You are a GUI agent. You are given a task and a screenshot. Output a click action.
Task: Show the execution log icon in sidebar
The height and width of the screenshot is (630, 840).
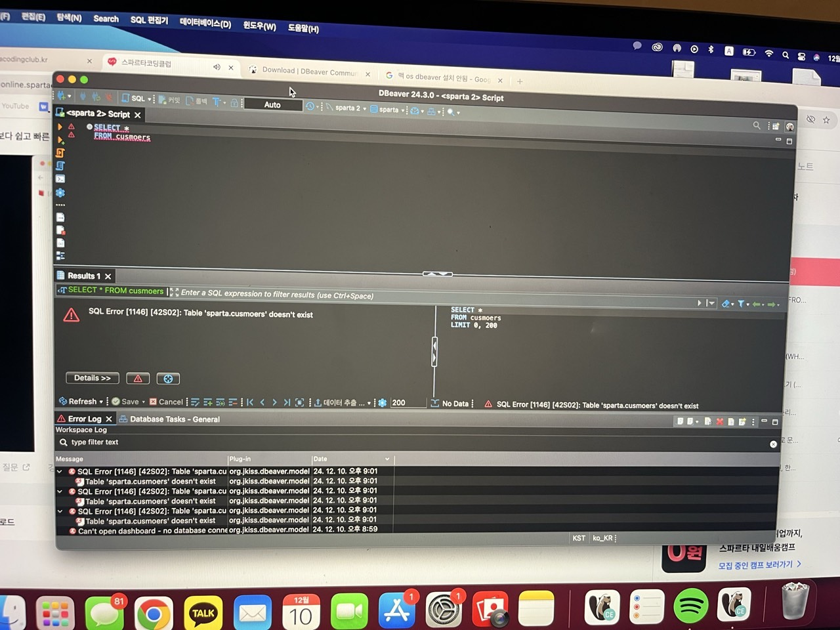[60, 230]
